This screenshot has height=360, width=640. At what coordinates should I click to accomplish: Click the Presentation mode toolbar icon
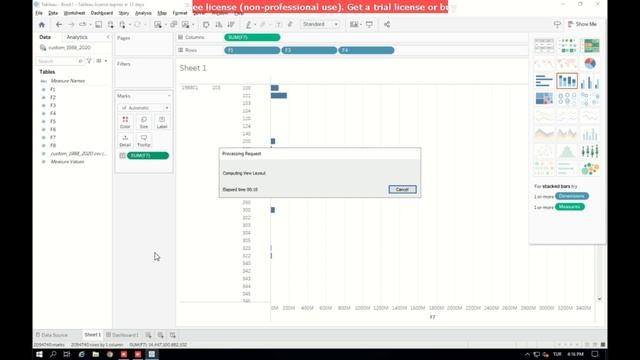[369, 24]
